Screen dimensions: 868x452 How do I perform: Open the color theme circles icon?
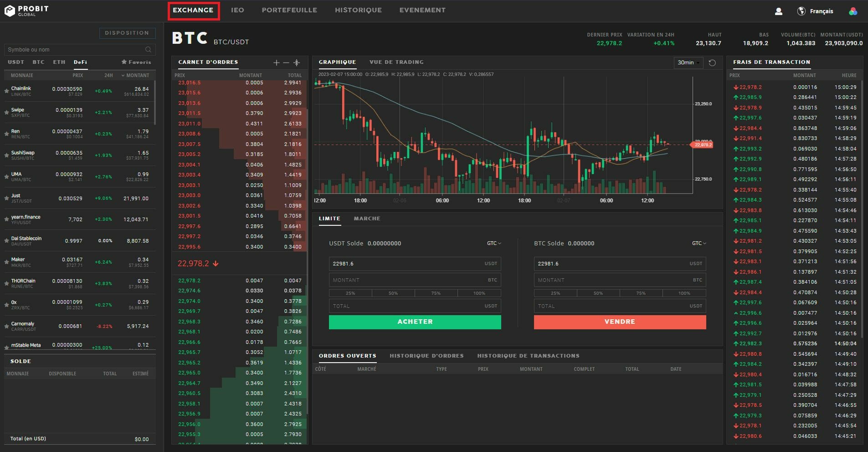853,11
